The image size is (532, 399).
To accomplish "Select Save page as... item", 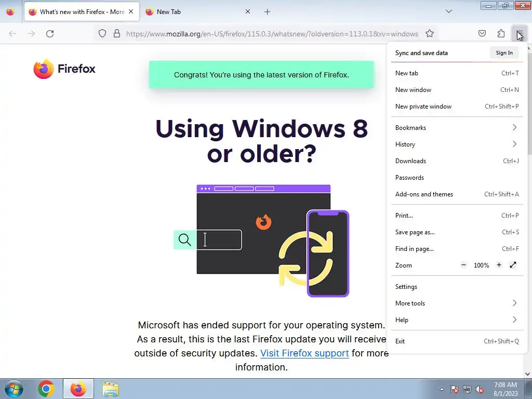I will pos(457,232).
